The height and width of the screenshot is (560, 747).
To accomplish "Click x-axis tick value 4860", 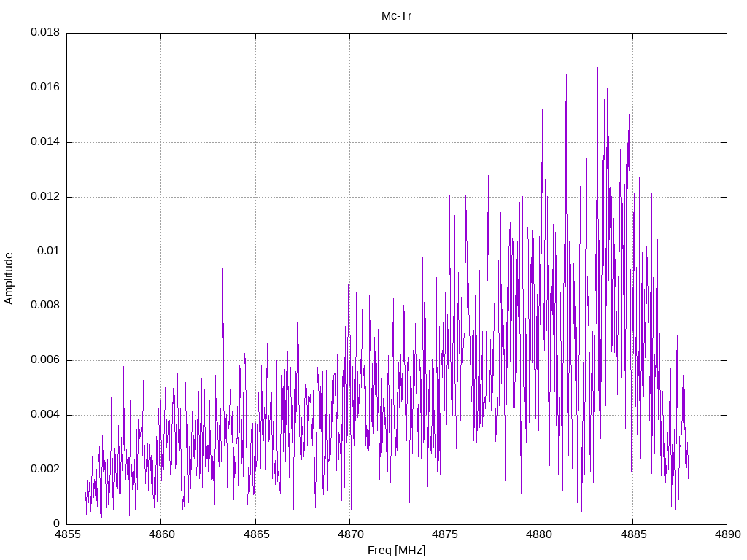I will (161, 534).
